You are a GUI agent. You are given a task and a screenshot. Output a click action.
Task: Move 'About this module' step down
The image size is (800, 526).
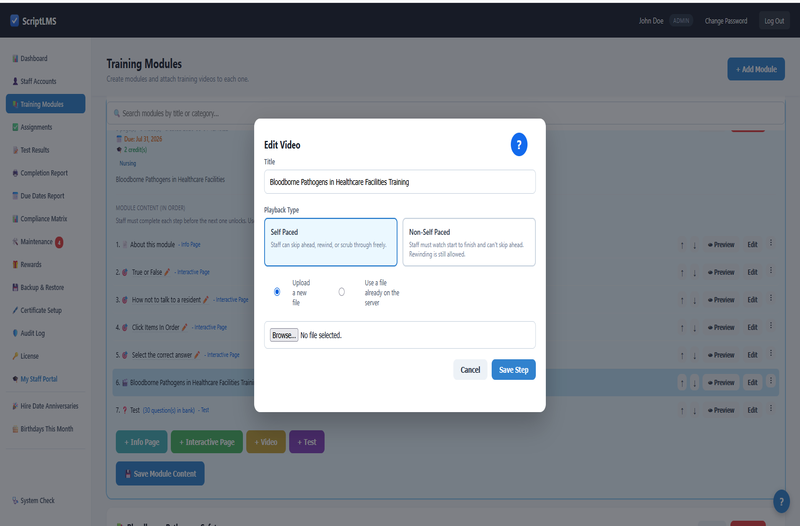(x=694, y=245)
